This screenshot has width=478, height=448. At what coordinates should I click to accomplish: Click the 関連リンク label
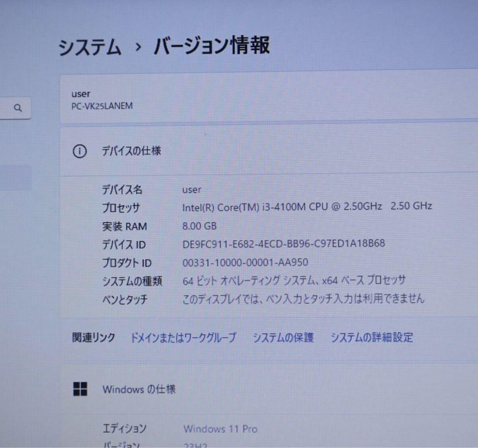(93, 338)
